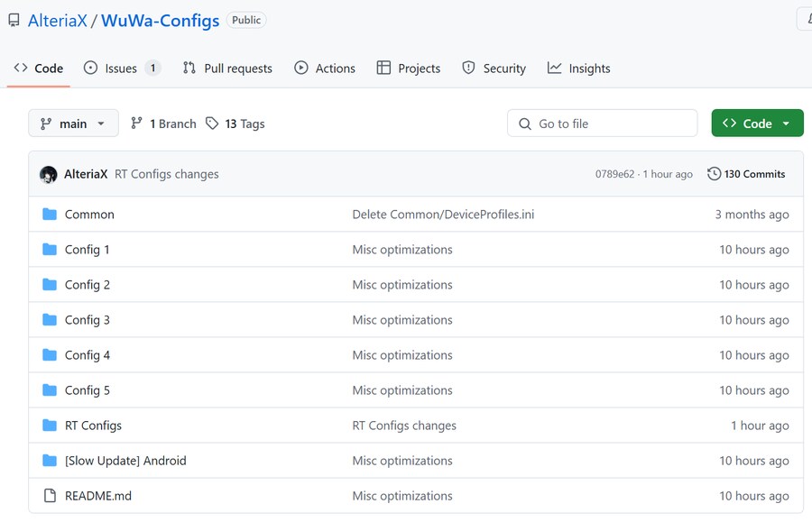The width and height of the screenshot is (812, 522).
Task: Open the Delete Common/DeviceProfiles.ini commit message
Action: [443, 215]
